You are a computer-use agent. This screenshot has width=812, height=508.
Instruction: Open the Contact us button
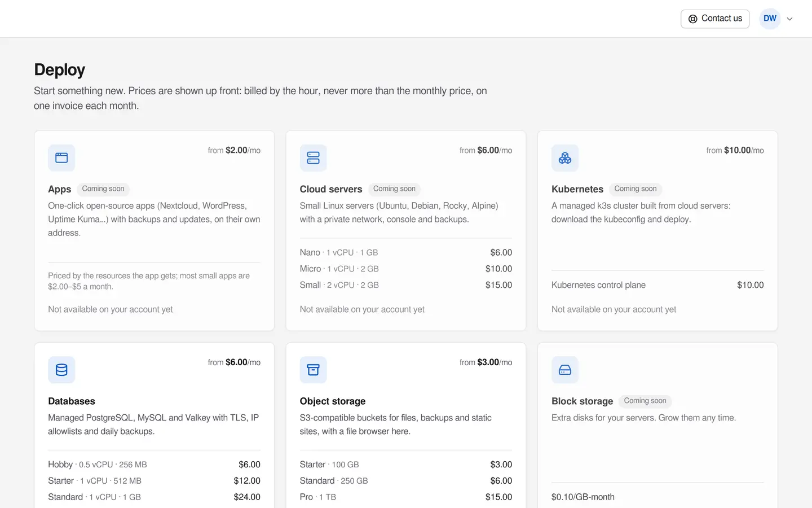click(x=715, y=19)
